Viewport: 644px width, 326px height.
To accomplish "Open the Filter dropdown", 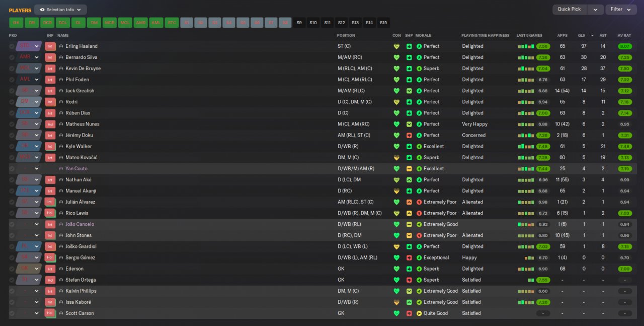I will coord(621,10).
